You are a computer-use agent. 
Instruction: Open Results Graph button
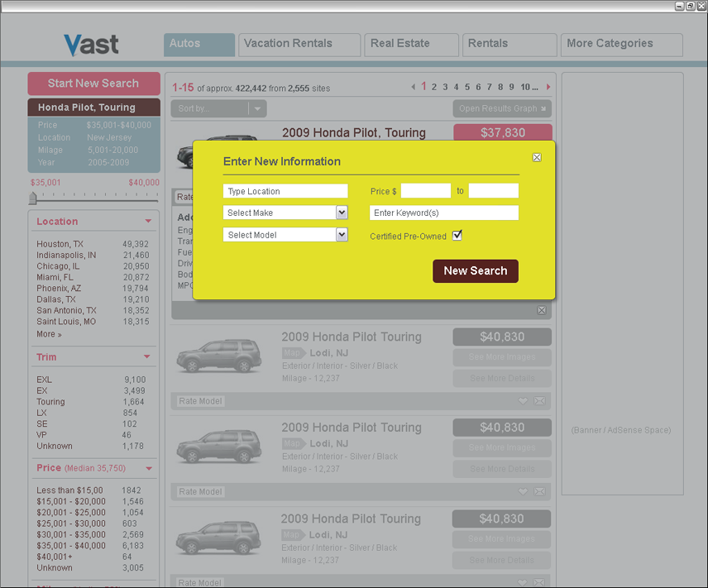pos(502,108)
